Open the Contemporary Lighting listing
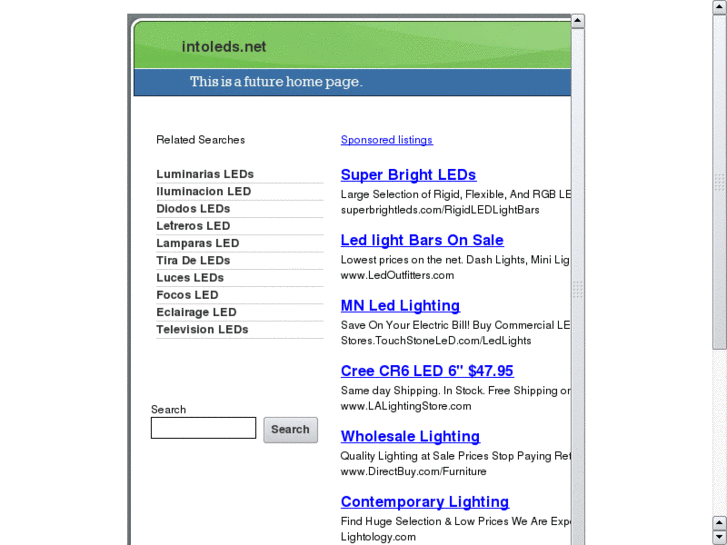 425,502
